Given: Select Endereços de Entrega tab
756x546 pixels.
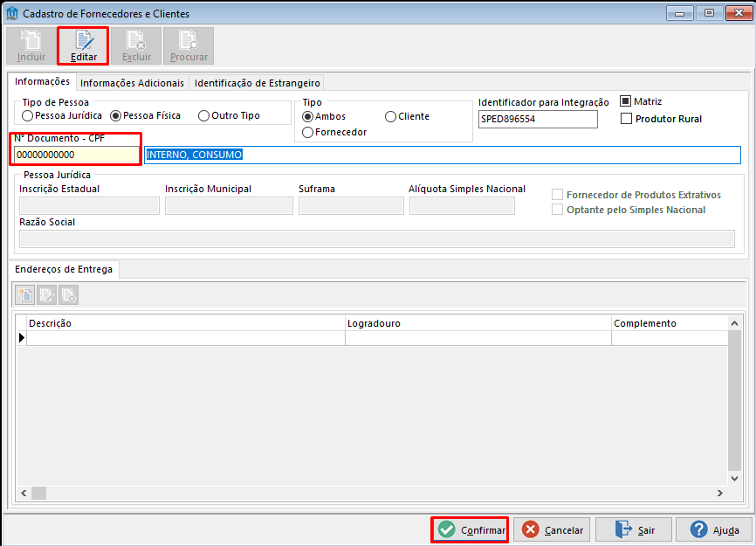Looking at the screenshot, I should click(64, 269).
